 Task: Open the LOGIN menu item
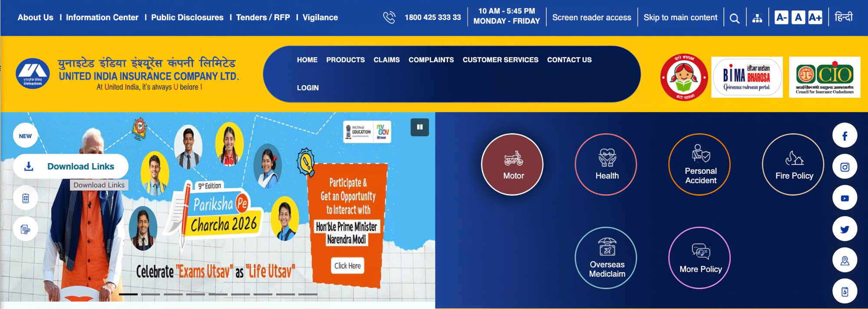pyautogui.click(x=308, y=88)
